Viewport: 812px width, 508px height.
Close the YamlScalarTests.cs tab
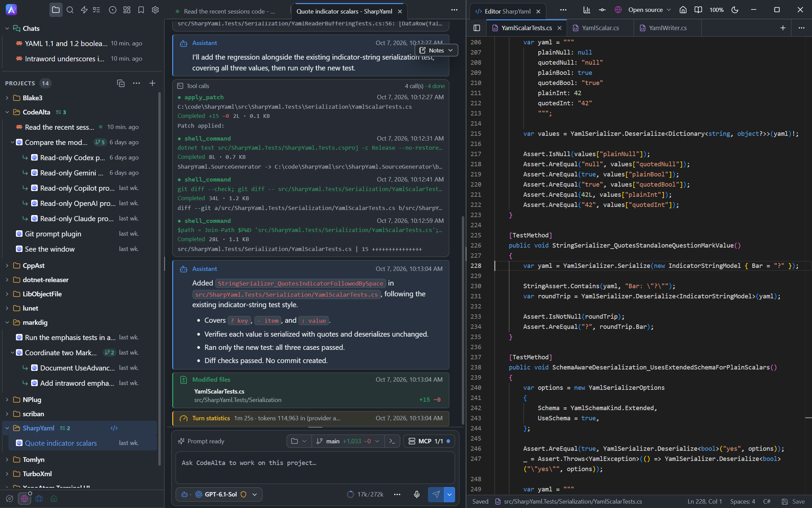coord(560,28)
